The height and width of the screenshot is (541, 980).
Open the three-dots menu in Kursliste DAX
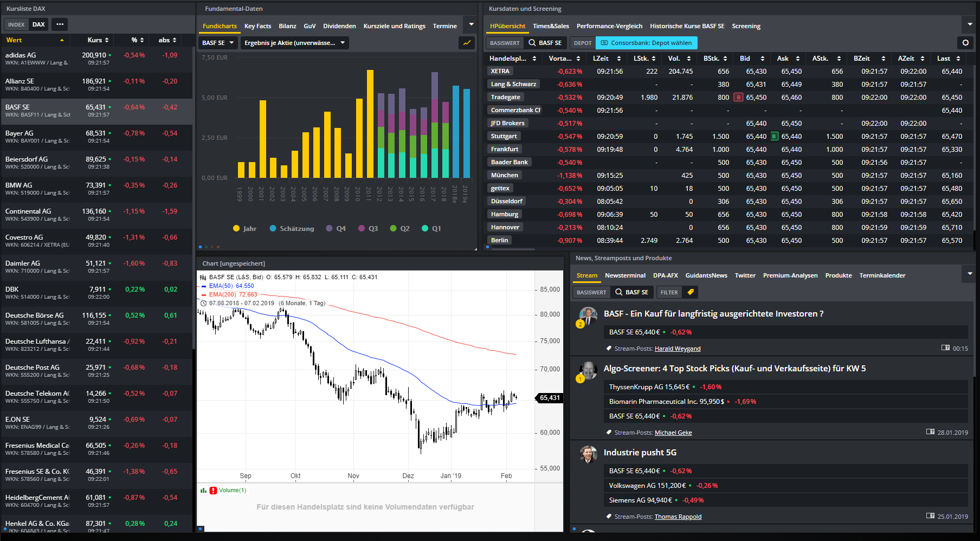(60, 24)
